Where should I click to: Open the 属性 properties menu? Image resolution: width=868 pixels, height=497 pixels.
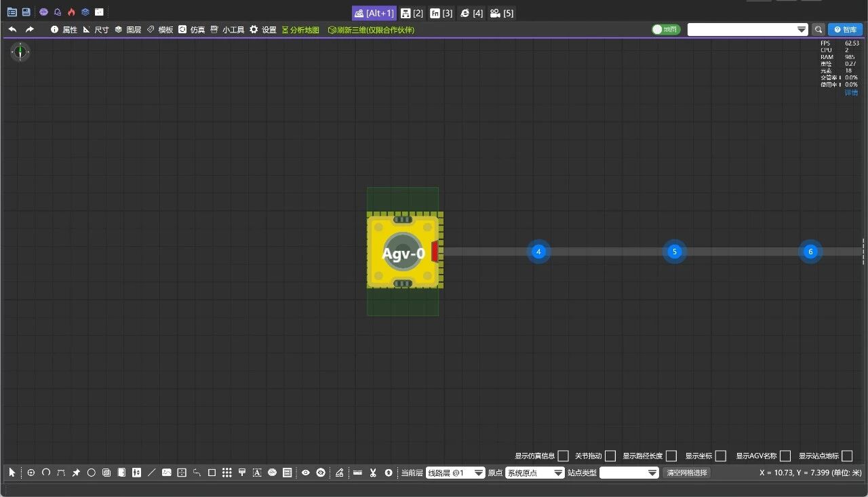[x=64, y=30]
